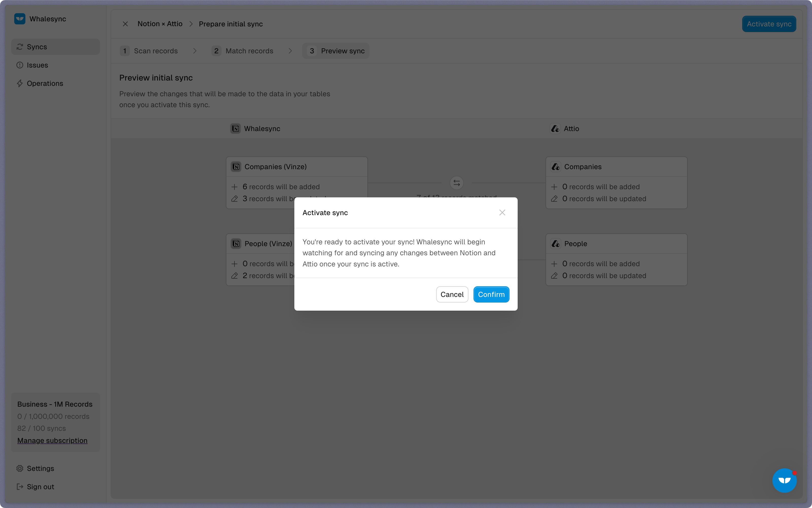Click pencil icon on Attio People card

[554, 276]
